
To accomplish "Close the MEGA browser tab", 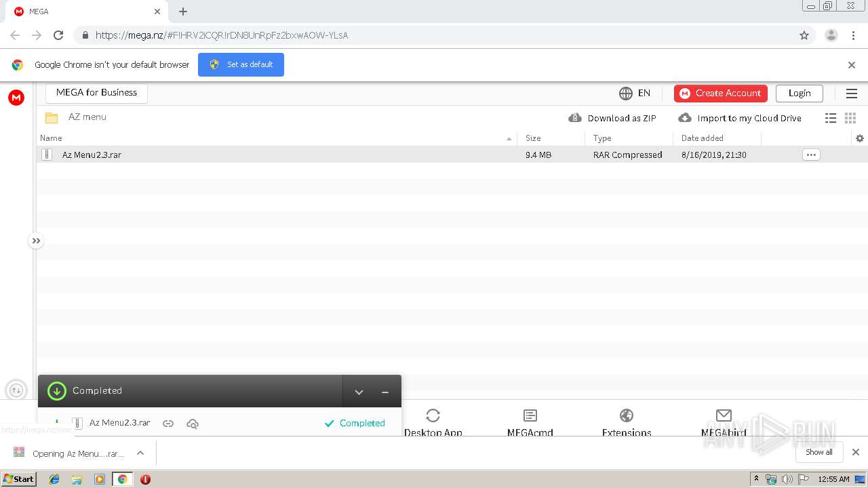I will (x=157, y=12).
